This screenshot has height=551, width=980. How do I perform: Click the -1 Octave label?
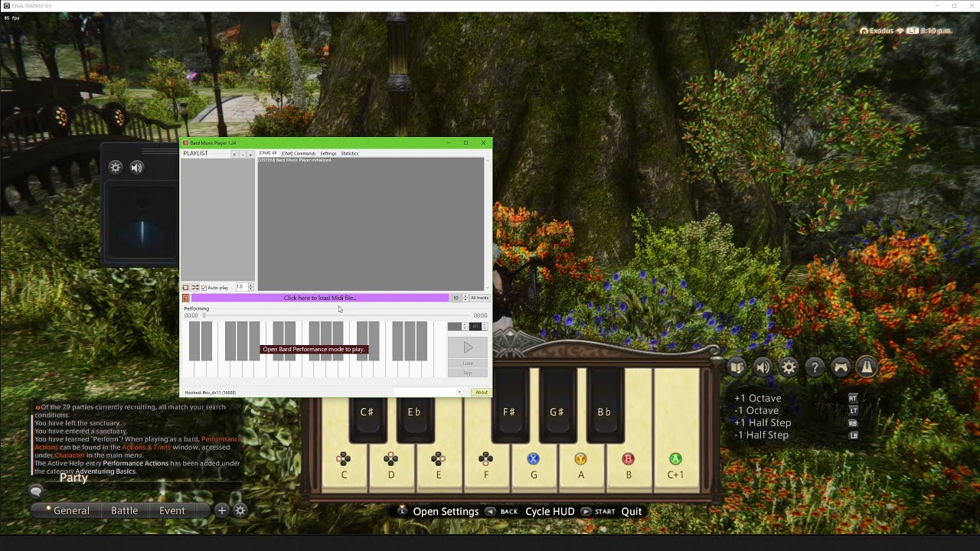point(756,410)
